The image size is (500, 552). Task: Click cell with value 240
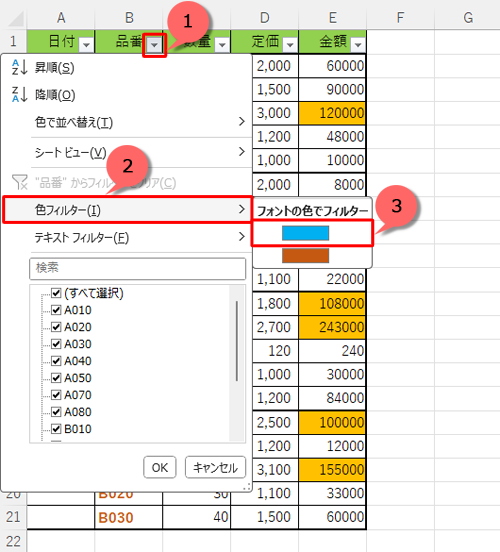pyautogui.click(x=332, y=351)
